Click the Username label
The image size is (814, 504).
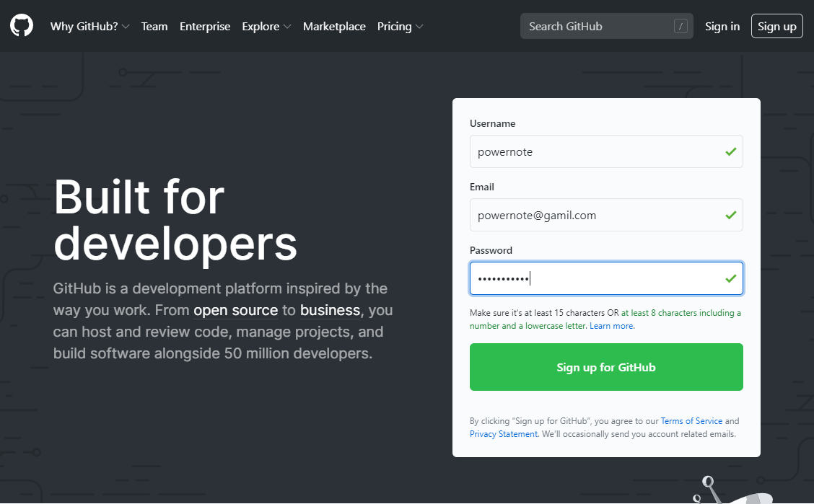(x=492, y=123)
